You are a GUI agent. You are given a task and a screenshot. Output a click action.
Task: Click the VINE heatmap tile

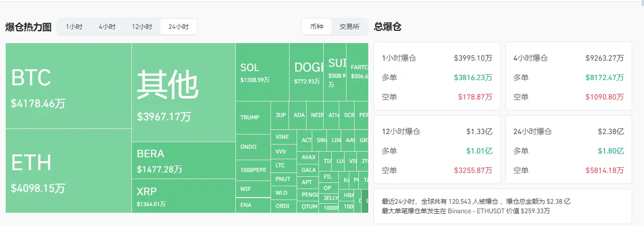(x=284, y=137)
